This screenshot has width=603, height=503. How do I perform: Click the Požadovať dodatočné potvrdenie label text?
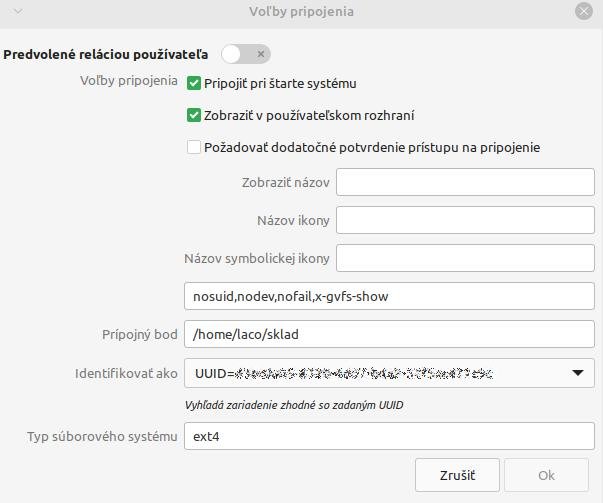(372, 147)
